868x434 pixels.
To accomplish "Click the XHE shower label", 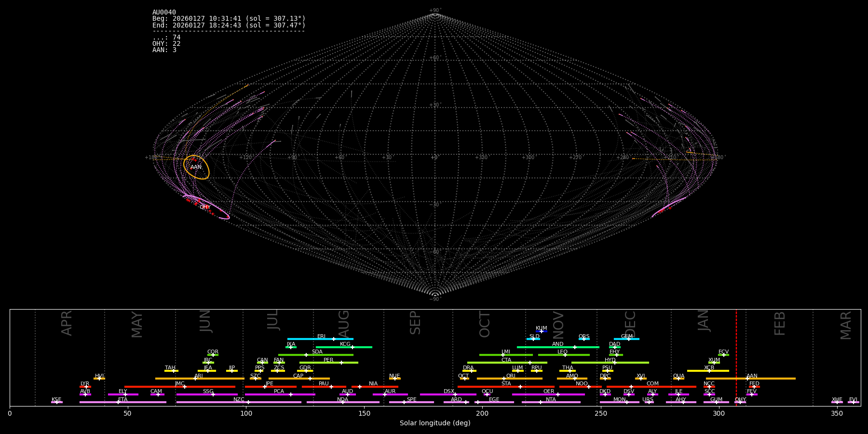I will [837, 400].
